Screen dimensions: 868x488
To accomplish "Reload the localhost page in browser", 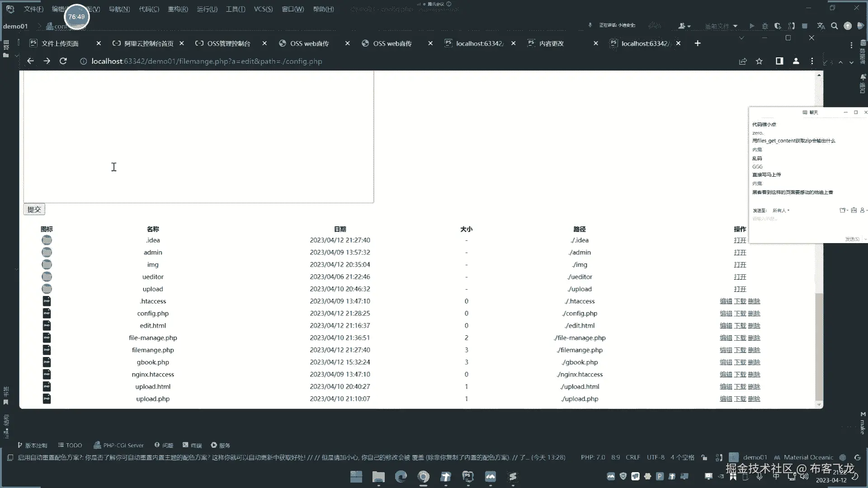I will (63, 61).
